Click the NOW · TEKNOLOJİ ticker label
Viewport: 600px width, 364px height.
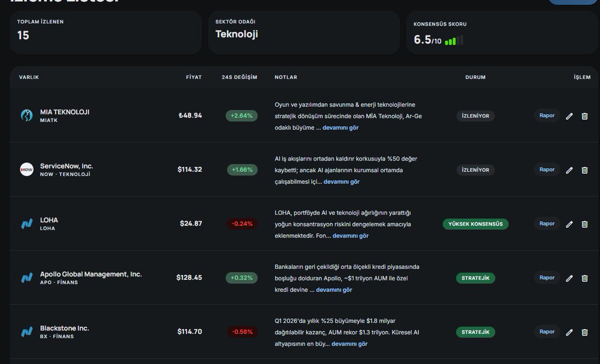[x=65, y=174]
